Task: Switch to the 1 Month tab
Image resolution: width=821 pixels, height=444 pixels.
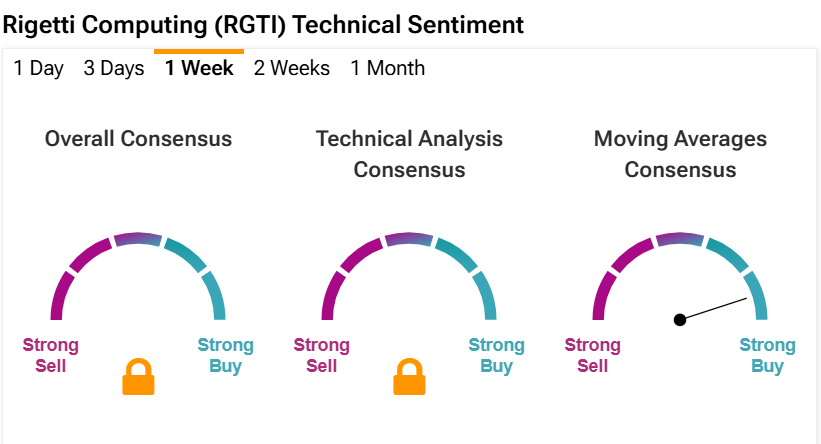Action: 387,68
